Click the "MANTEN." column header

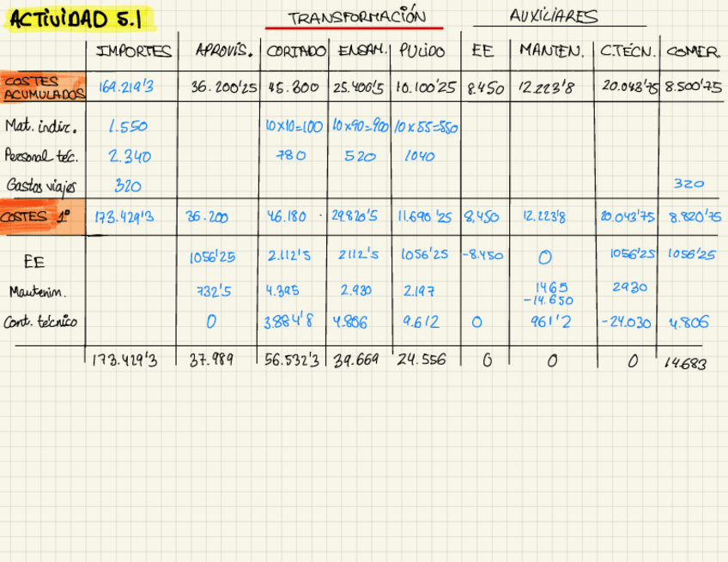(x=551, y=50)
